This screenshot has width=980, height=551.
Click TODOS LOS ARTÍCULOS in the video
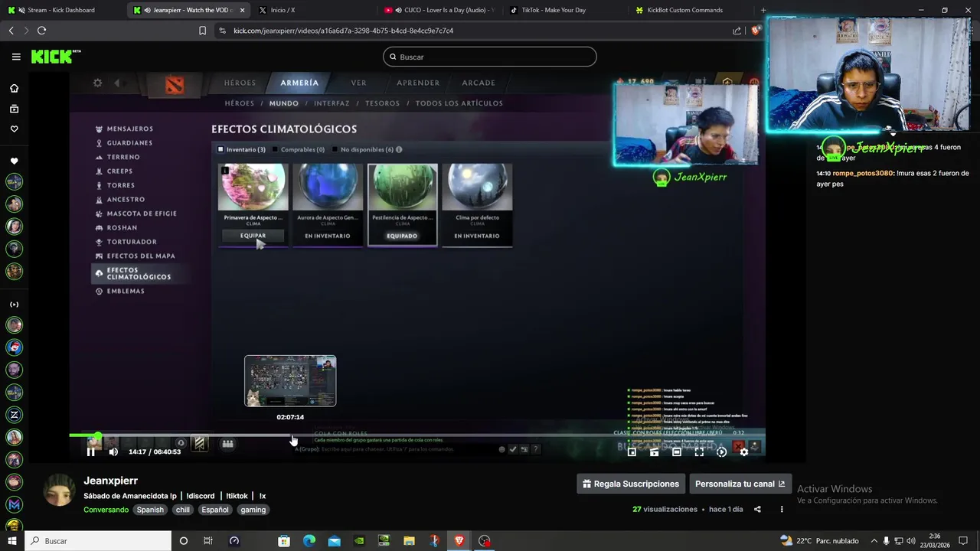click(x=459, y=103)
